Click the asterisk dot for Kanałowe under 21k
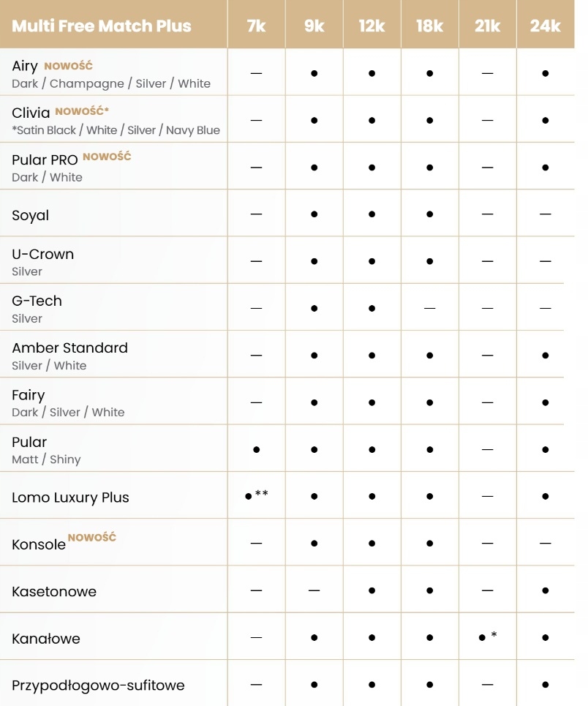 pos(488,636)
